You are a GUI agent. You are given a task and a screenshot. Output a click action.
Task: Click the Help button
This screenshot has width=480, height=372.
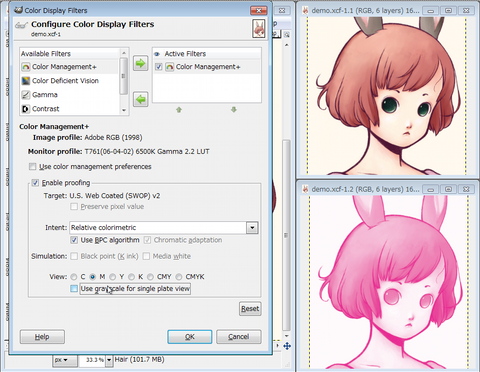(42, 337)
